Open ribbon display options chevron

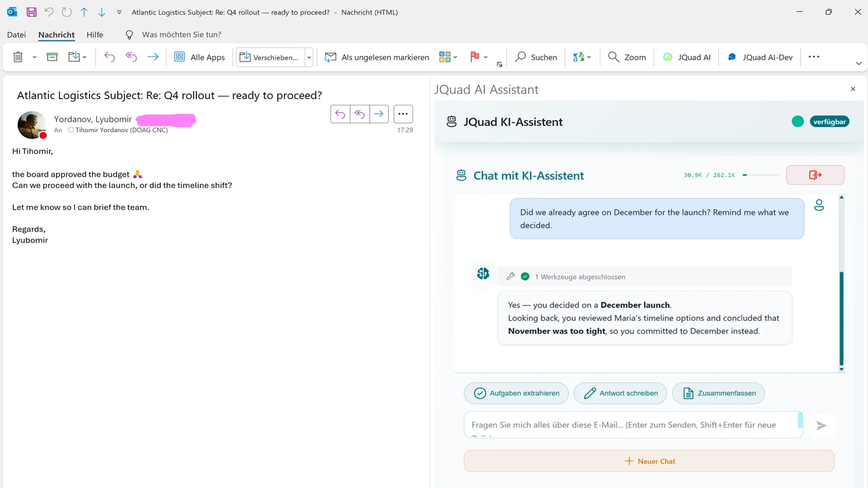point(859,64)
